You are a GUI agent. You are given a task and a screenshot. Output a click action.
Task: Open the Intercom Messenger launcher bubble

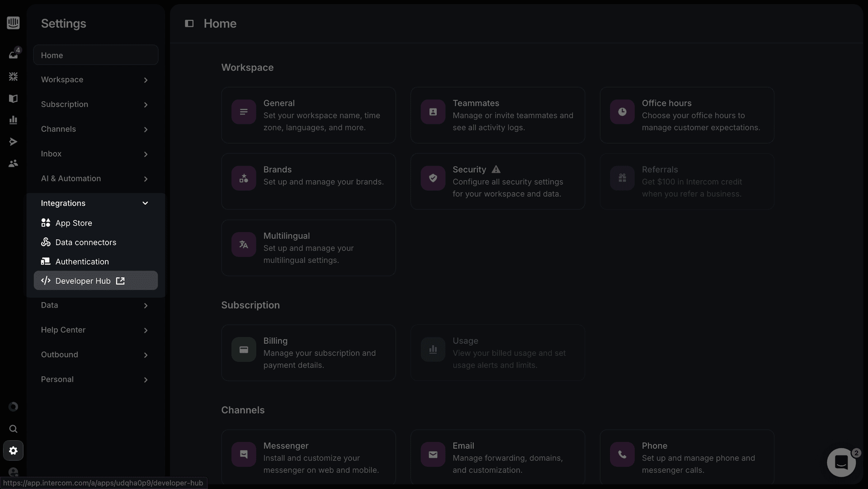pyautogui.click(x=840, y=462)
